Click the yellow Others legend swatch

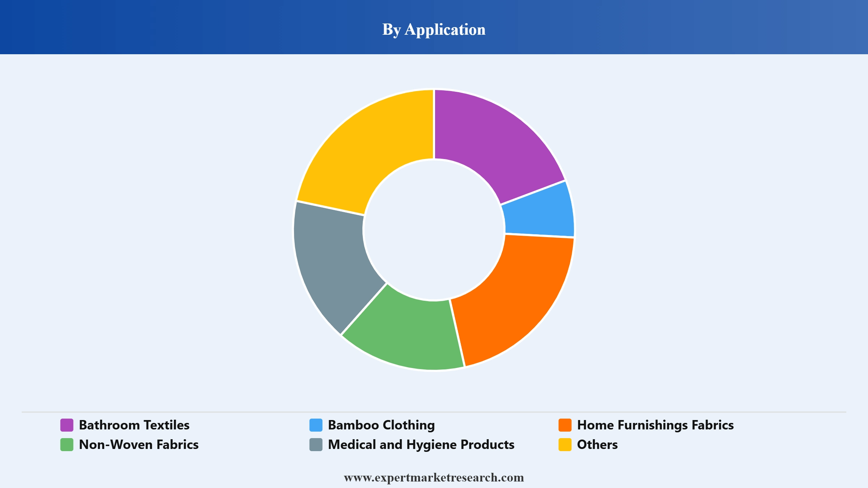click(x=565, y=445)
